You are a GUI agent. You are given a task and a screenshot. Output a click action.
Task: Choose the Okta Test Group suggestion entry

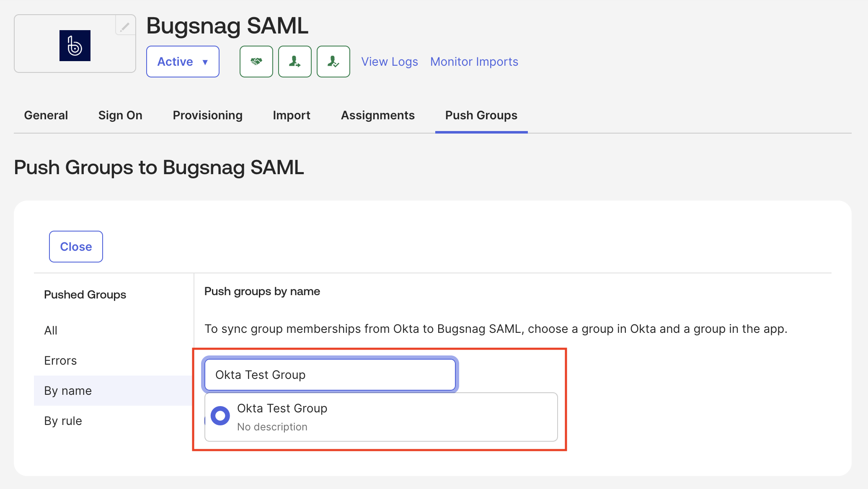[282, 408]
